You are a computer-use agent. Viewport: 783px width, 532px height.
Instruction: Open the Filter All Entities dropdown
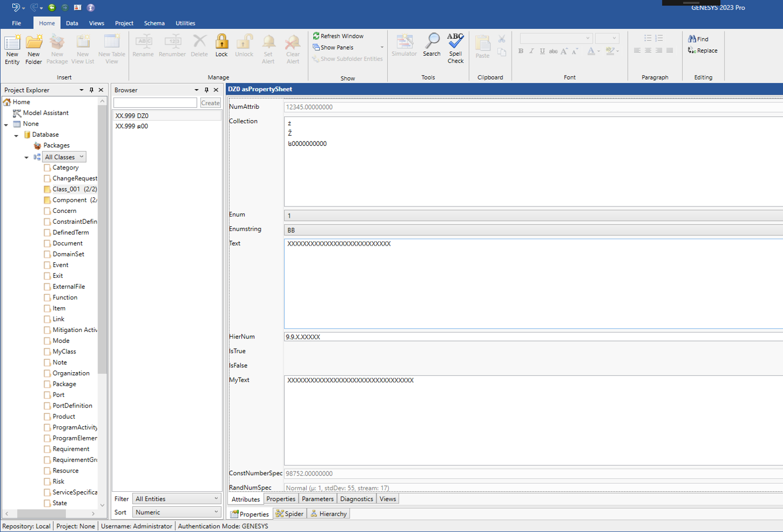pos(176,499)
